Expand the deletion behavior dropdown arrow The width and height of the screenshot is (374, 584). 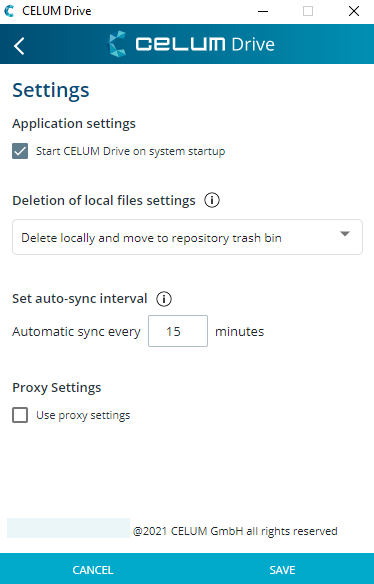click(x=345, y=234)
